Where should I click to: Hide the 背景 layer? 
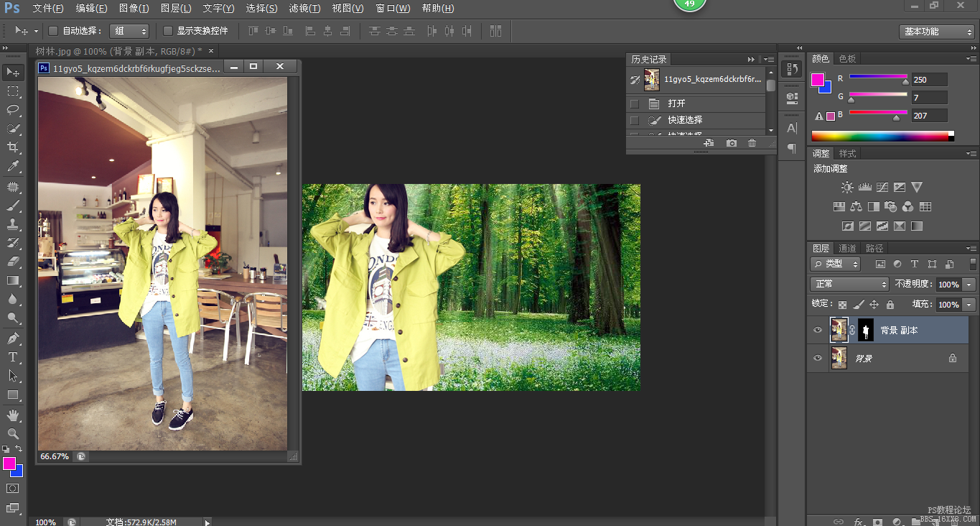[817, 358]
